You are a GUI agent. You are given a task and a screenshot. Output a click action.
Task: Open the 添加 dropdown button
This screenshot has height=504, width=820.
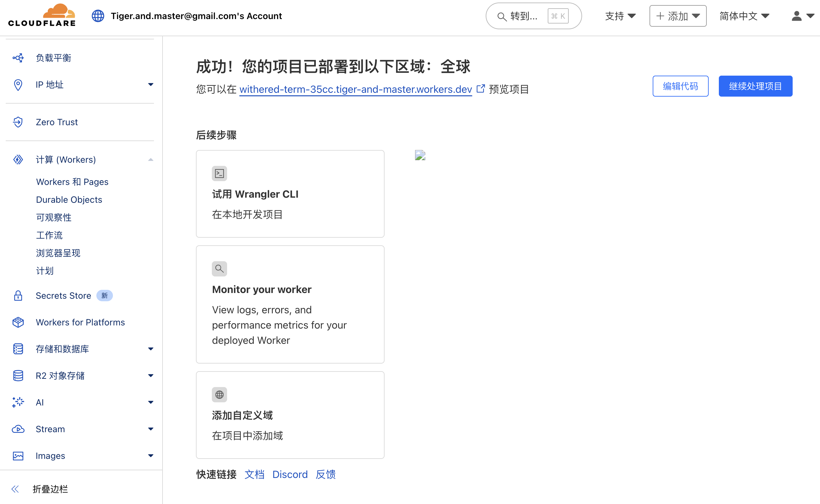(678, 16)
